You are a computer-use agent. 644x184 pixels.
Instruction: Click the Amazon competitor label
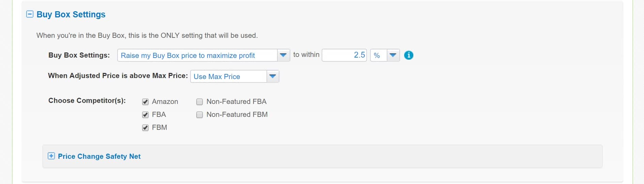tap(165, 102)
